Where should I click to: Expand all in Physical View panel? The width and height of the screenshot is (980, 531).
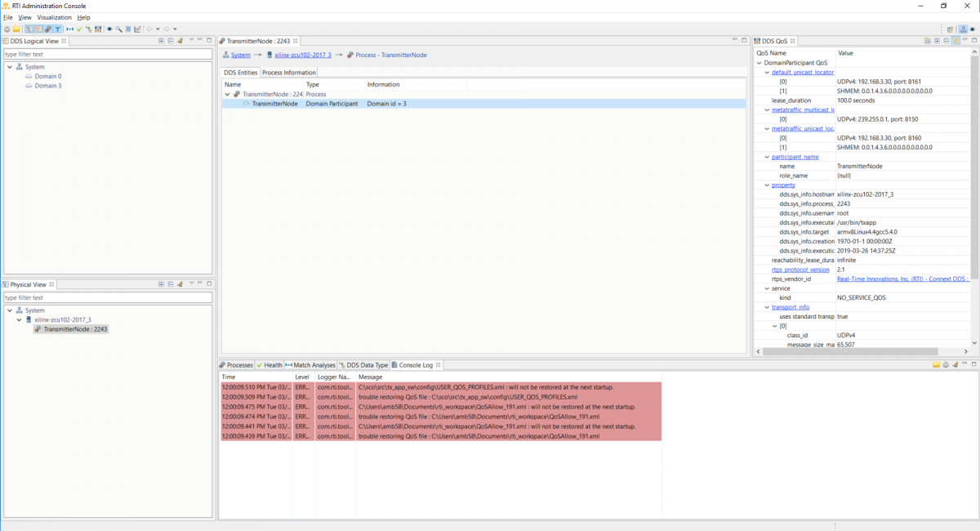tap(161, 284)
